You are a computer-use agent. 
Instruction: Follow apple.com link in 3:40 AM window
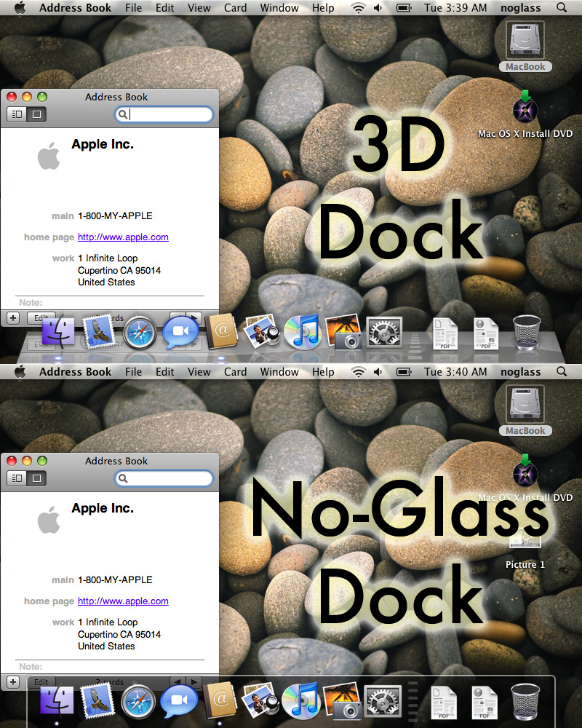click(123, 601)
